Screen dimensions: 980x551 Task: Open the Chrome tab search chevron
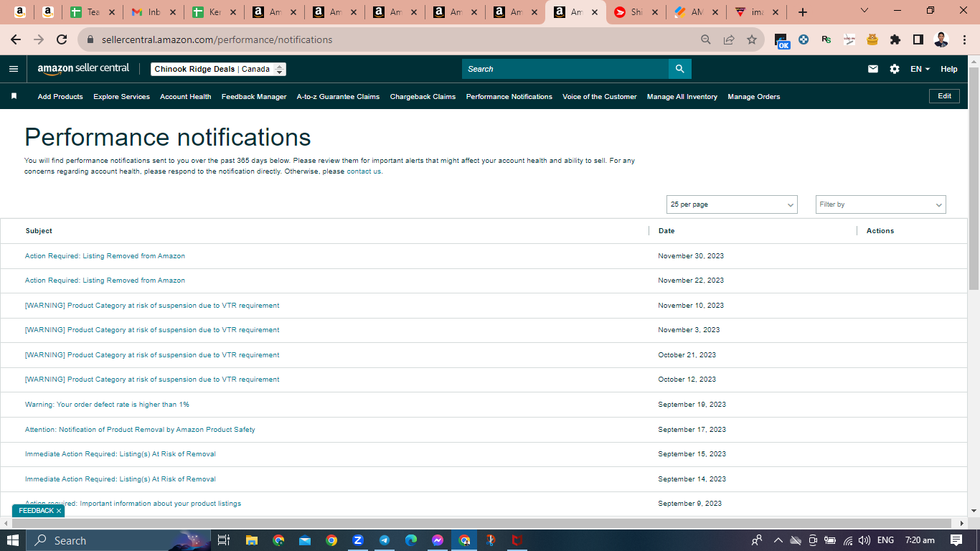864,11
